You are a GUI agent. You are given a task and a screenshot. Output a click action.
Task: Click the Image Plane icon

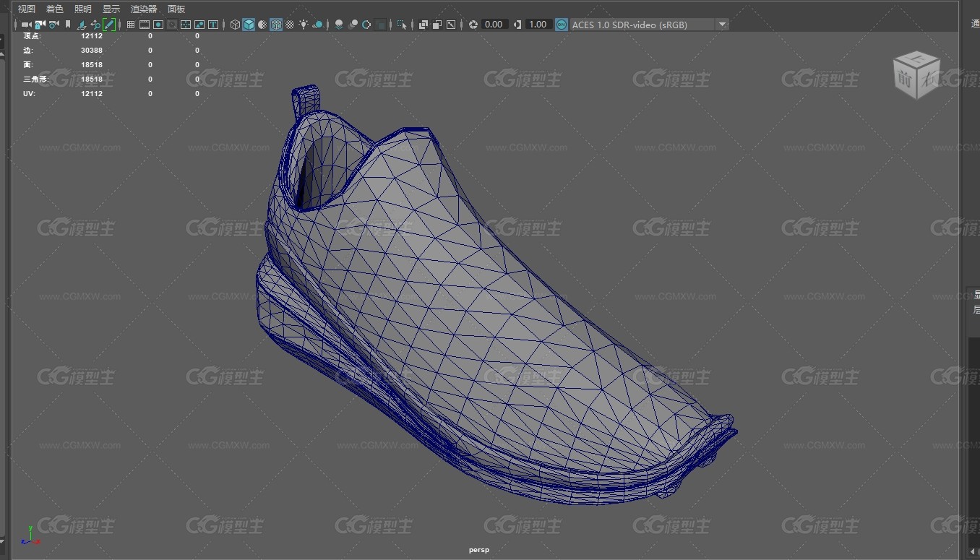(82, 25)
